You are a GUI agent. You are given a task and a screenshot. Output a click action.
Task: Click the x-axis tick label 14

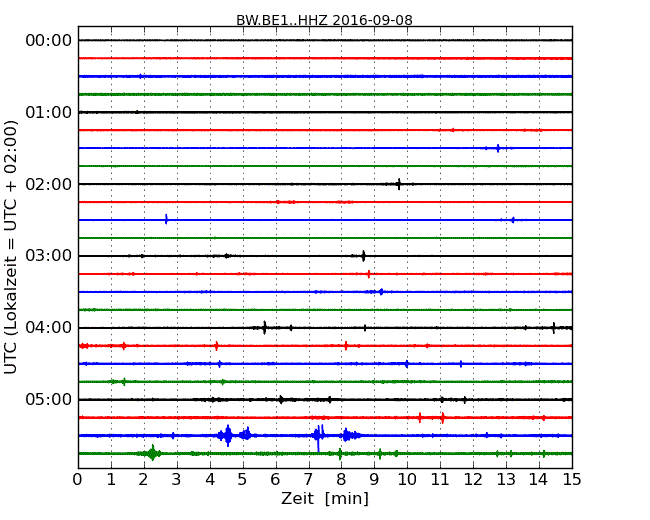[539, 480]
